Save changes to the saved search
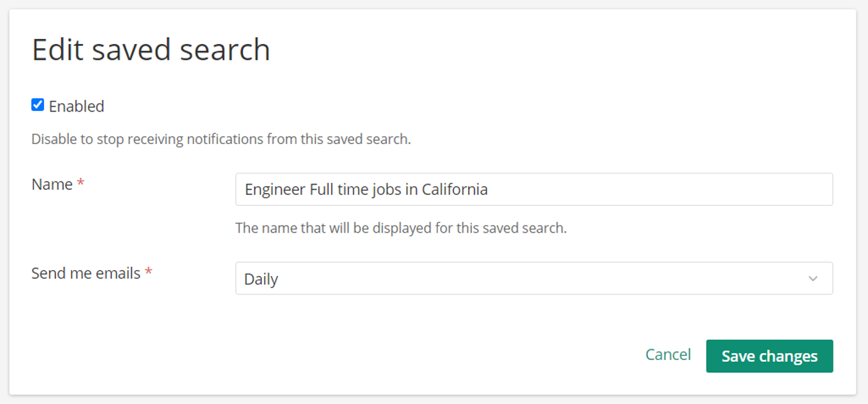 click(769, 356)
